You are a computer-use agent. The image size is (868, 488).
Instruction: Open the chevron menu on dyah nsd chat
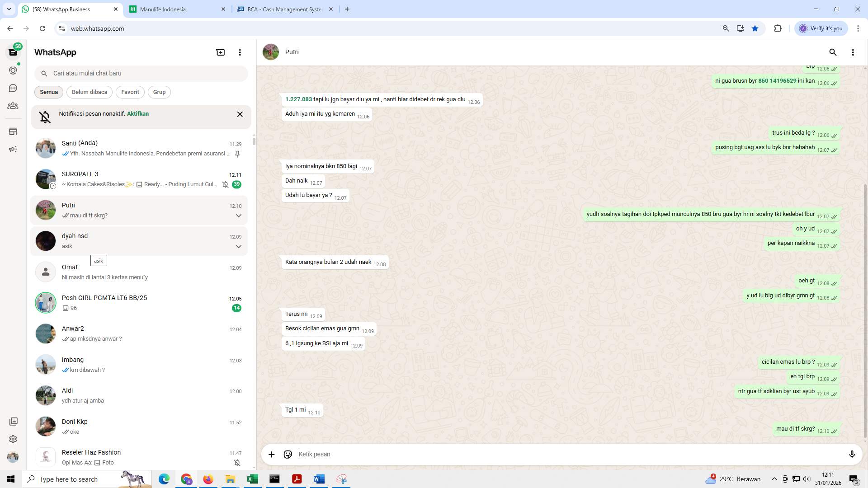(238, 246)
